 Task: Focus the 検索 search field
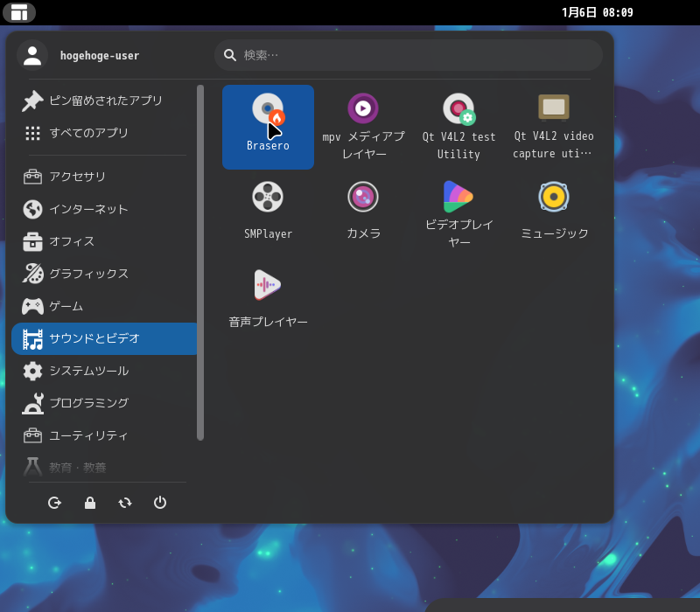(x=409, y=55)
